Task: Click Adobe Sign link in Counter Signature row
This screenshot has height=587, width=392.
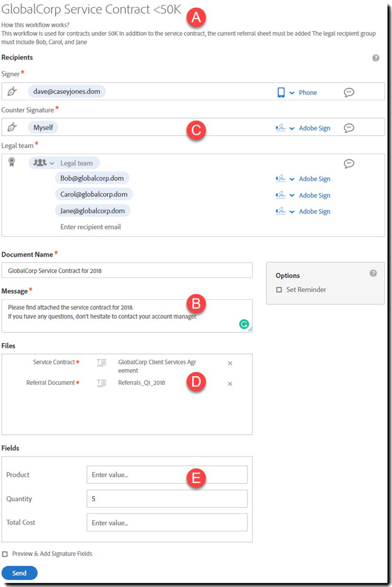Action: coord(315,128)
